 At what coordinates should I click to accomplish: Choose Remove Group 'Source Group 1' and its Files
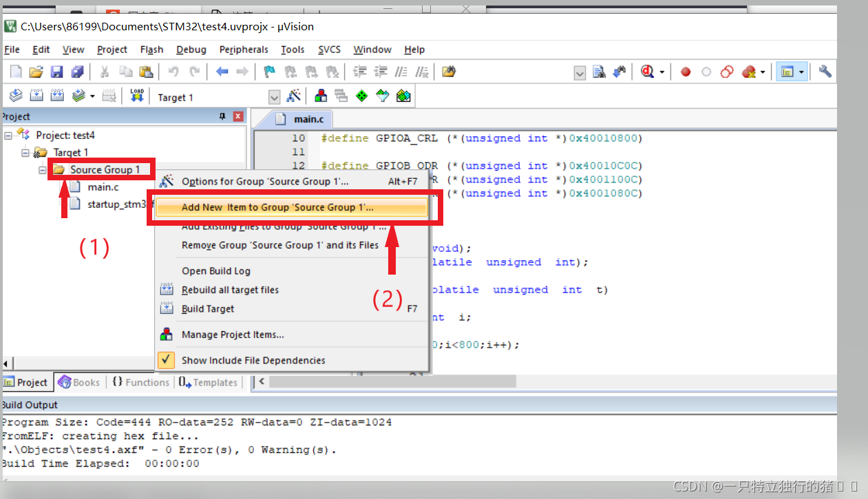pos(292,245)
